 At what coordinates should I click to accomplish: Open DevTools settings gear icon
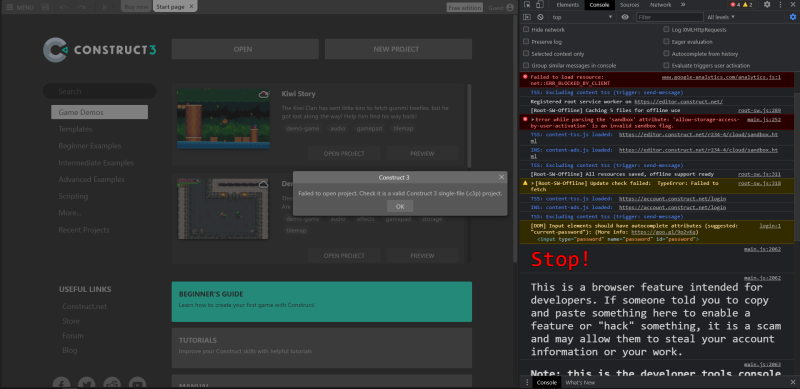(767, 5)
